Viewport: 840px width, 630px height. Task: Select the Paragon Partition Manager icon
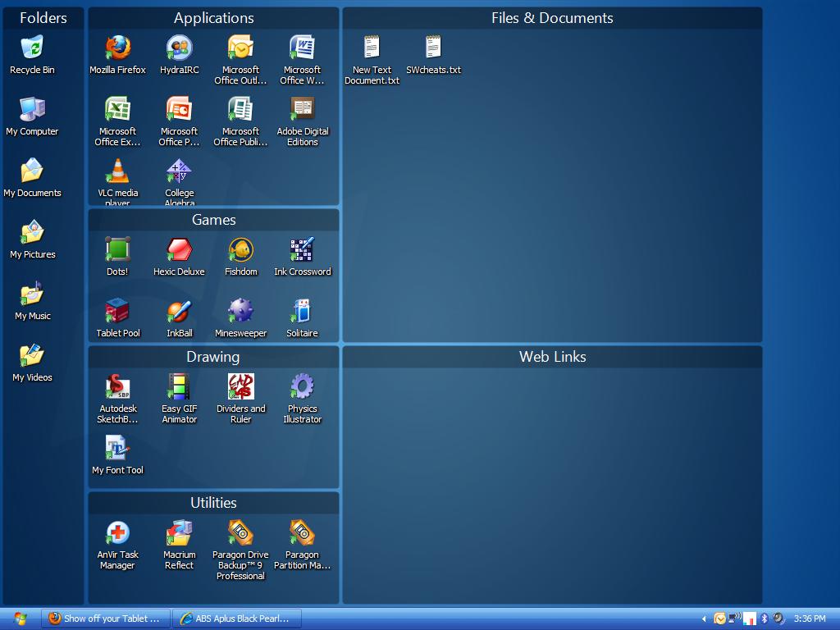(x=302, y=532)
